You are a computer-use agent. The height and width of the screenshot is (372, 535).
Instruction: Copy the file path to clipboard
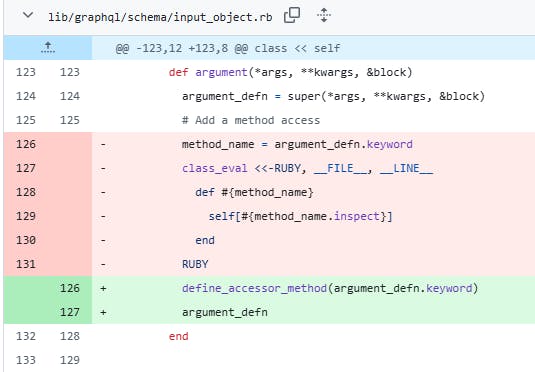[x=292, y=15]
